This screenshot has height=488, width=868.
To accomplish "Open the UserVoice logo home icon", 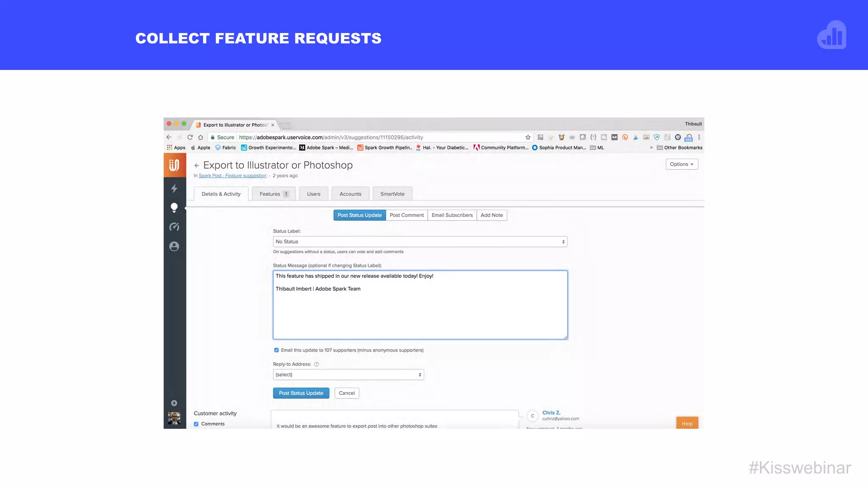I will [x=174, y=165].
